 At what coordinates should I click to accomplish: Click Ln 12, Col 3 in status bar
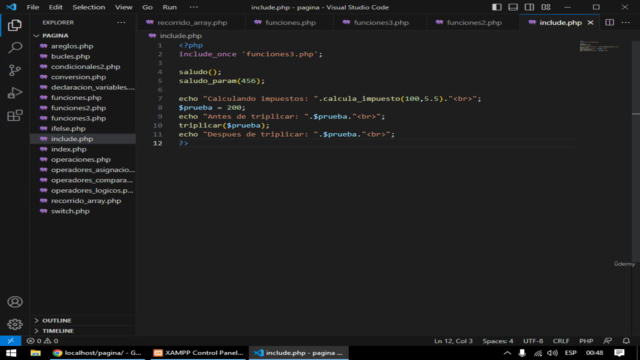(x=453, y=341)
